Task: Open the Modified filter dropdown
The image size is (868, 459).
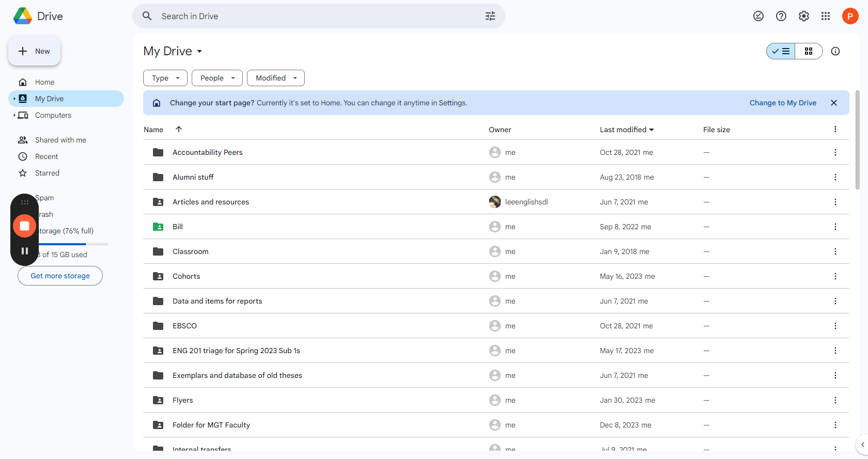Action: pyautogui.click(x=276, y=78)
